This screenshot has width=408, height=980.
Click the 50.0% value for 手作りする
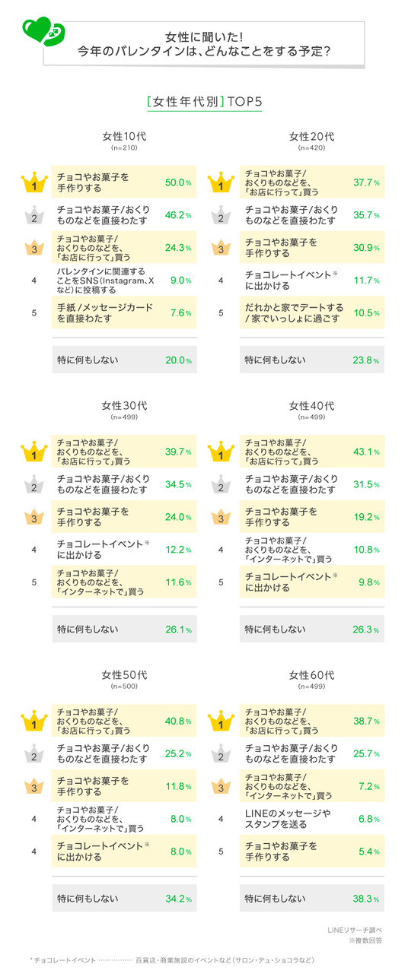(178, 183)
